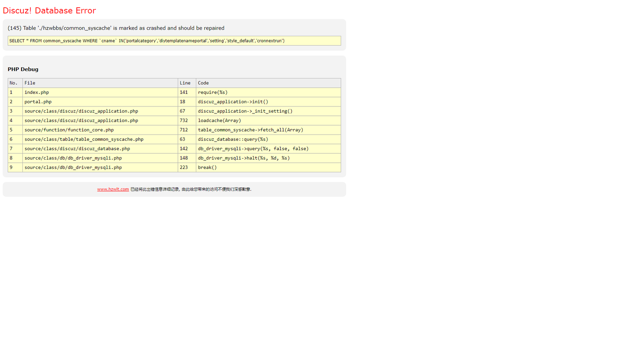
Task: Click the Line column header
Action: pos(187,83)
